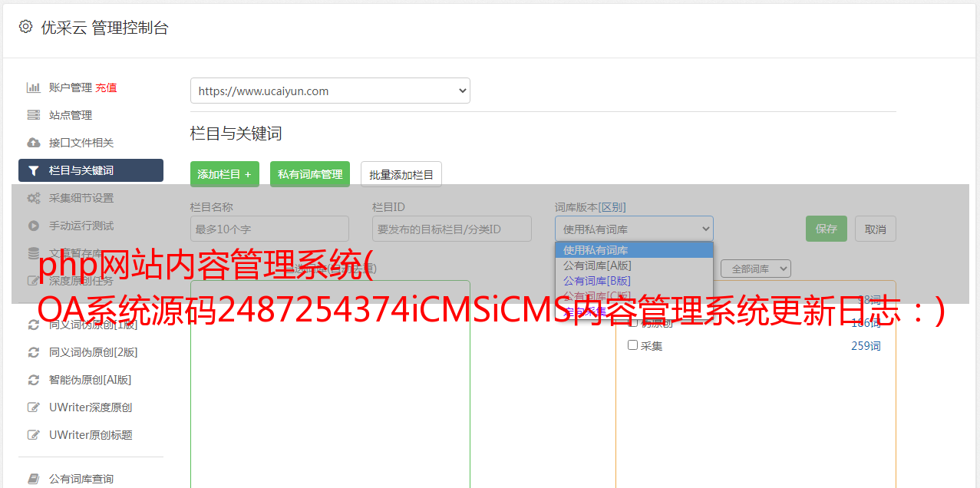Click the 栏目ID input field
The height and width of the screenshot is (488, 980).
click(452, 229)
